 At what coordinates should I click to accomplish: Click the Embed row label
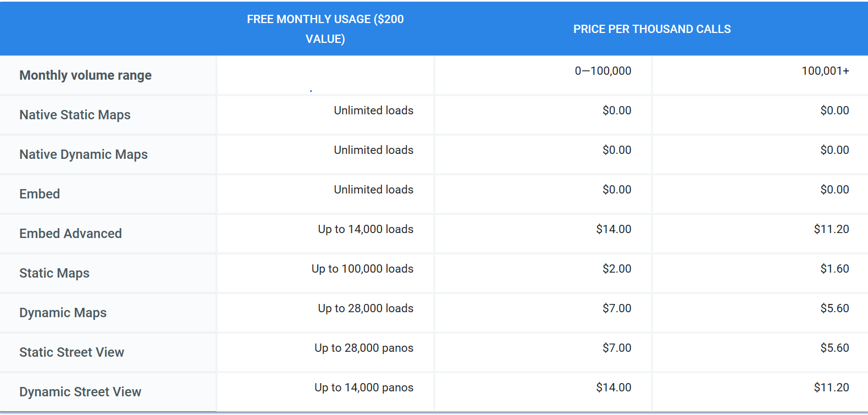pyautogui.click(x=40, y=194)
